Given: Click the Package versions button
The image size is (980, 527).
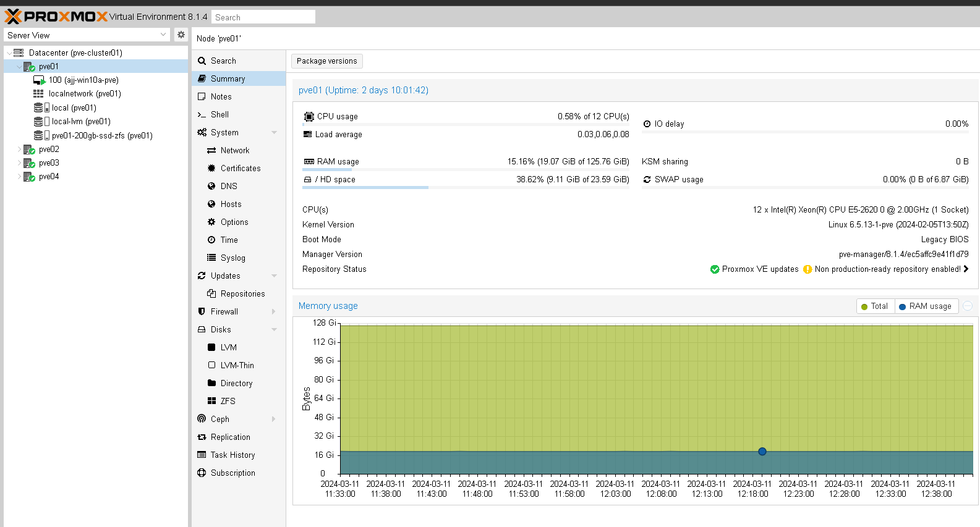Looking at the screenshot, I should pyautogui.click(x=326, y=61).
